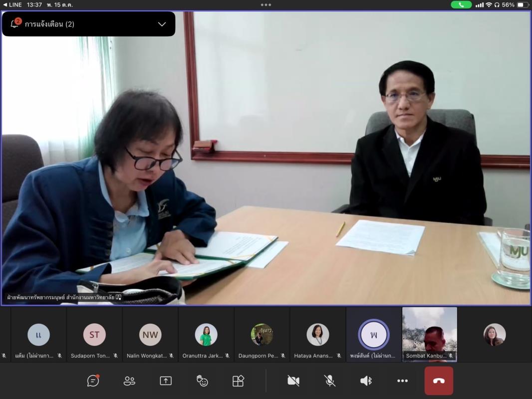Tap the notification bell with badge
The image size is (532, 399).
coord(15,24)
